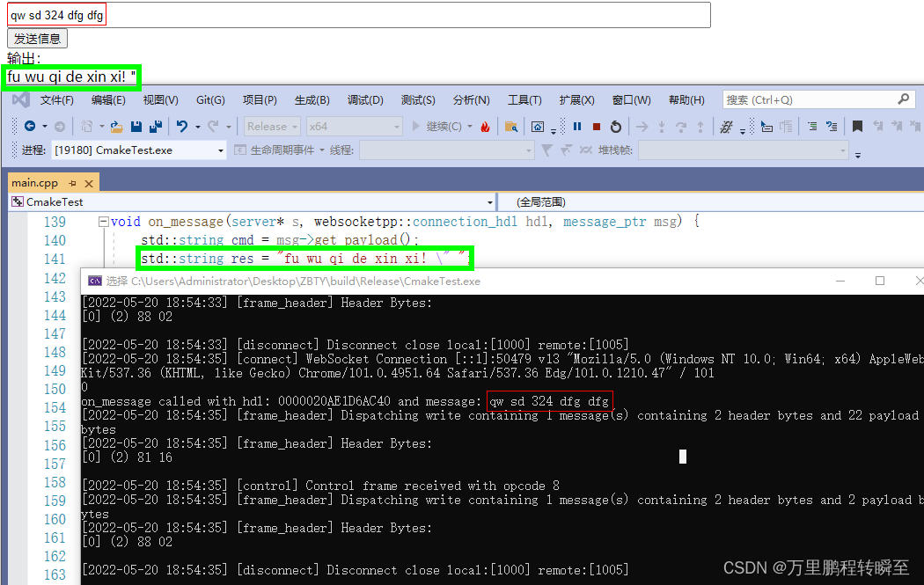Open the 堆栈帧 stack frame combo box
924x585 pixels.
(744, 150)
